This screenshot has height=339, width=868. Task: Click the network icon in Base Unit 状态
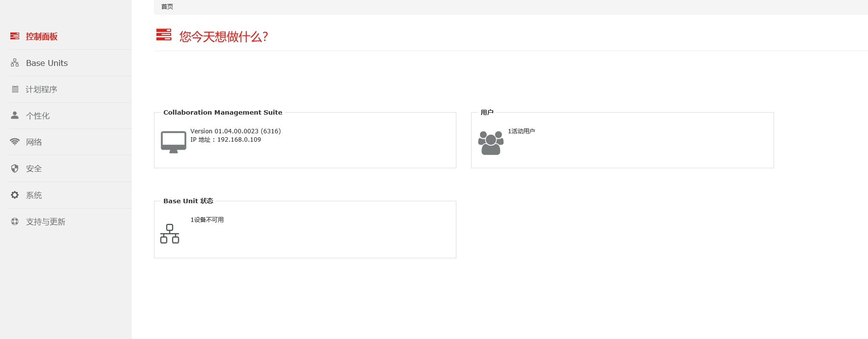pyautogui.click(x=170, y=234)
